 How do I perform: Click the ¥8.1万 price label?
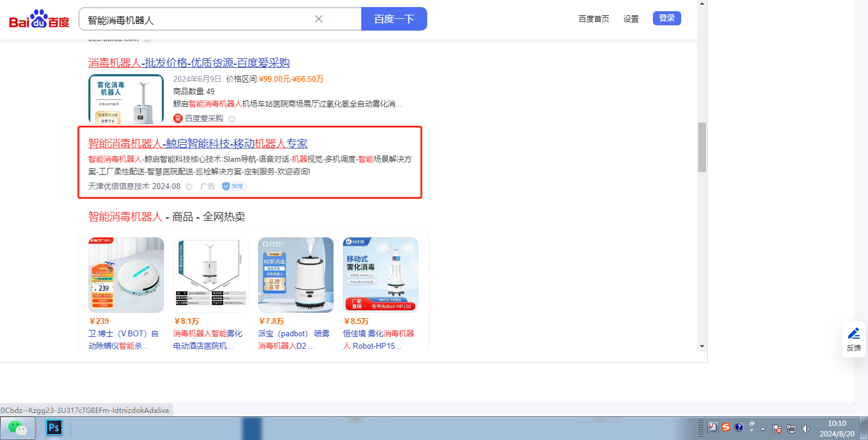click(186, 321)
